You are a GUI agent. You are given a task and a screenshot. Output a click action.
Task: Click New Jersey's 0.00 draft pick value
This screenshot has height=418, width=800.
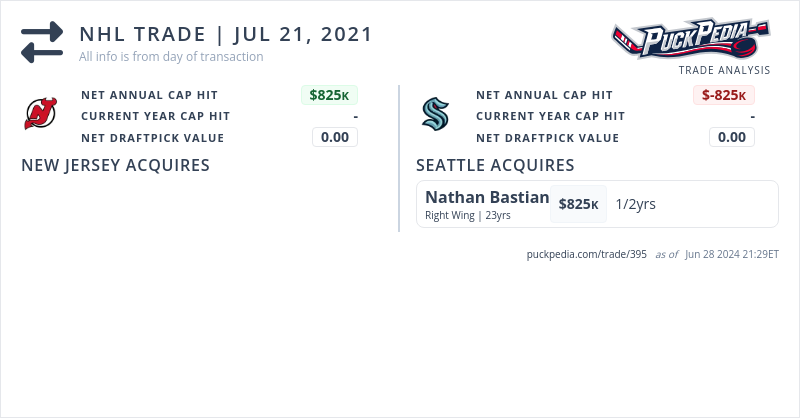[x=335, y=137]
